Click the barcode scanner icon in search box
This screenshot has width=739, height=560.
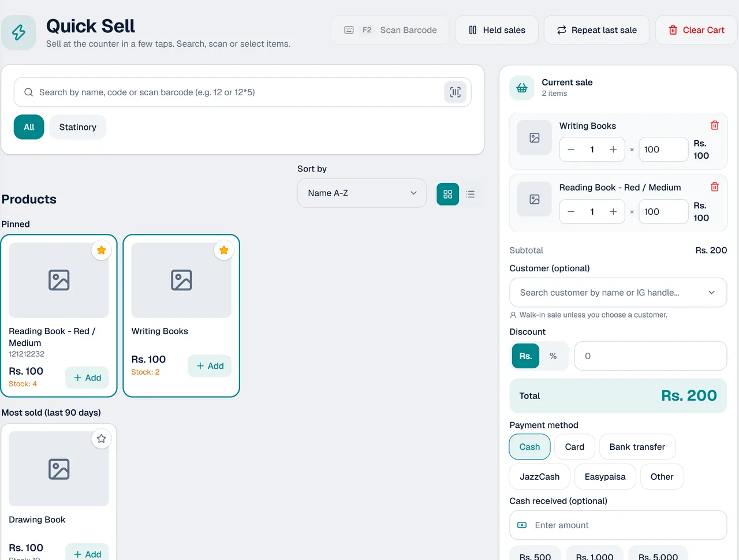(455, 92)
